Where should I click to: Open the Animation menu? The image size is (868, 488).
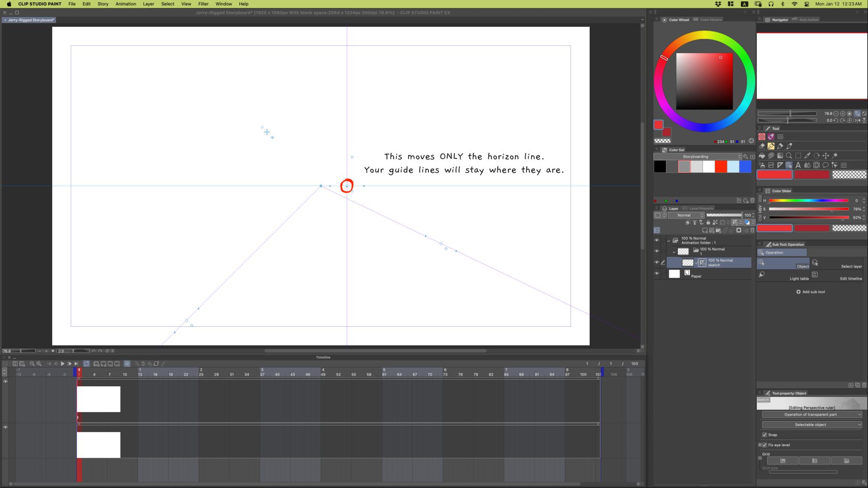(125, 4)
